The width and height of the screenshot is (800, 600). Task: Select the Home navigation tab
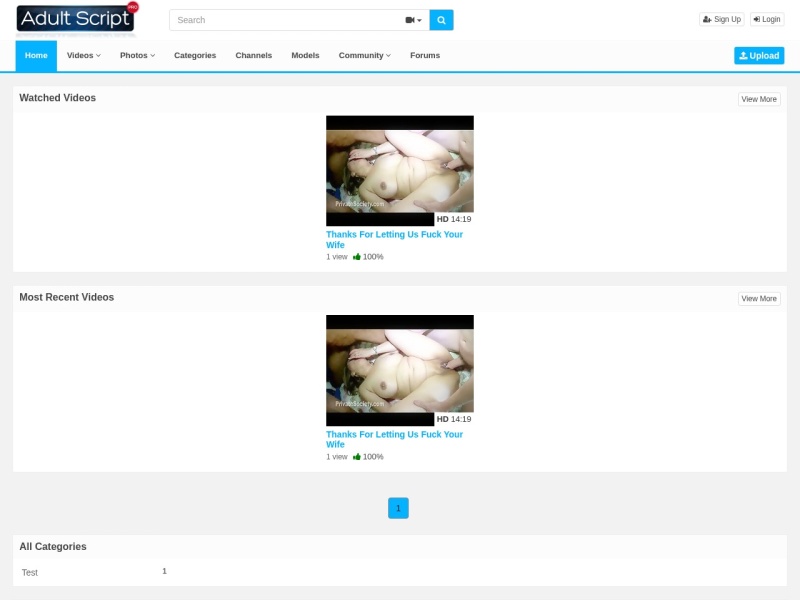(x=36, y=56)
